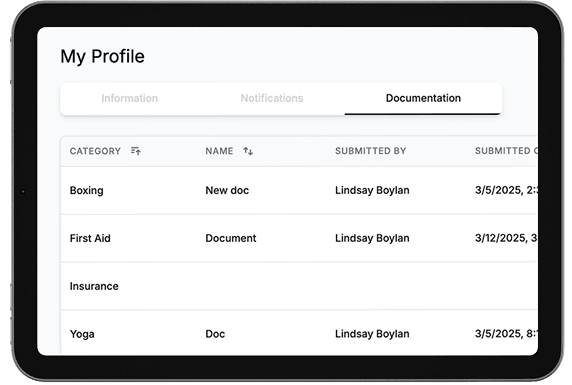Screen dimensions: 572x385
Task: Click Lindsay Boylan in Boxing row
Action: click(372, 190)
